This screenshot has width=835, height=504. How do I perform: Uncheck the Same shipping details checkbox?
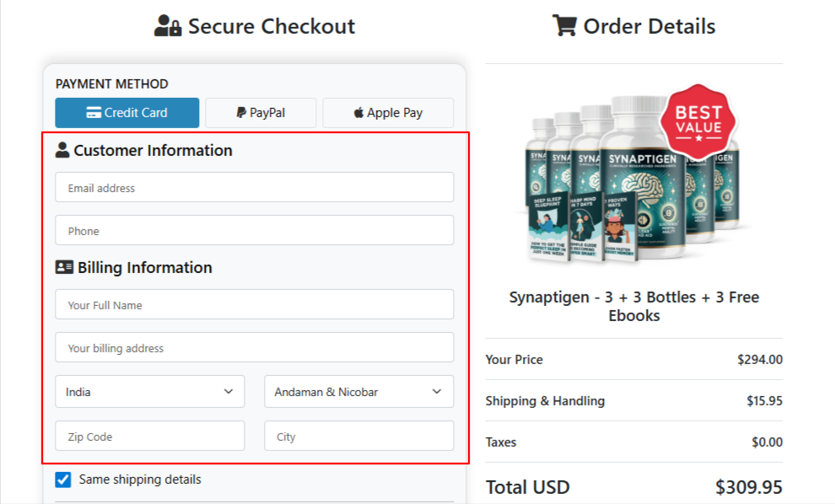[63, 480]
